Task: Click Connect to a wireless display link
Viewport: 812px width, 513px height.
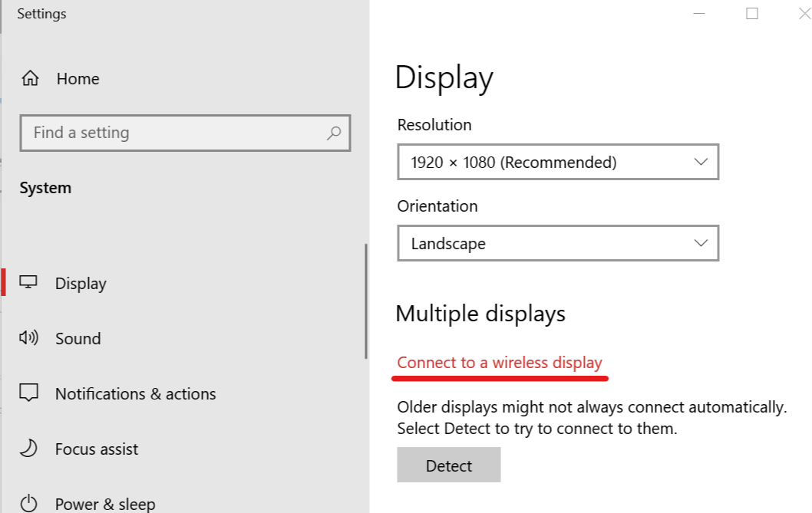Action: click(x=499, y=363)
